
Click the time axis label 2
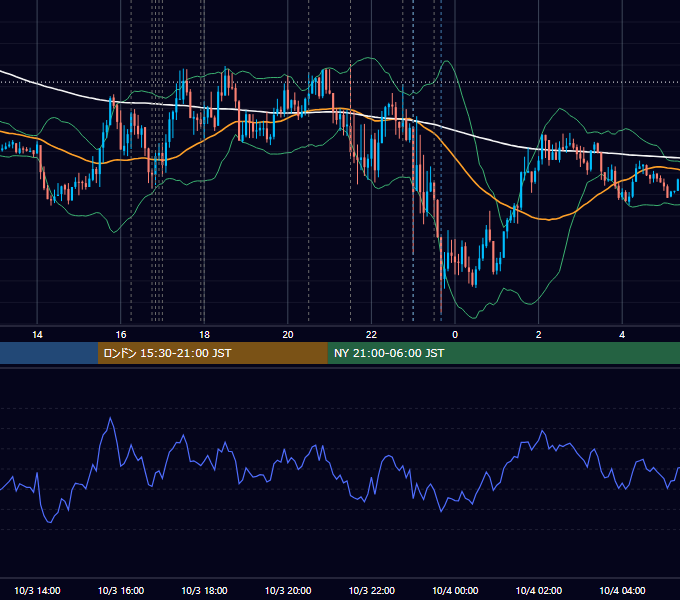[539, 335]
